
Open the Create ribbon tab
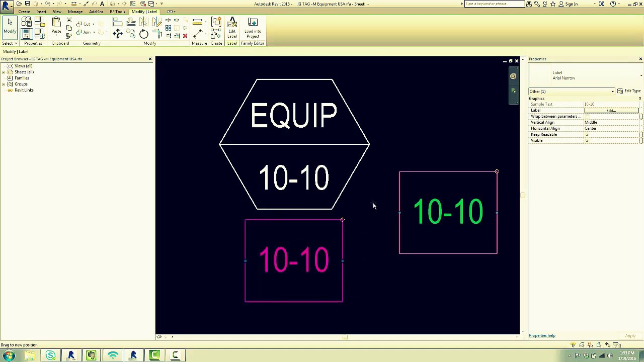24,12
